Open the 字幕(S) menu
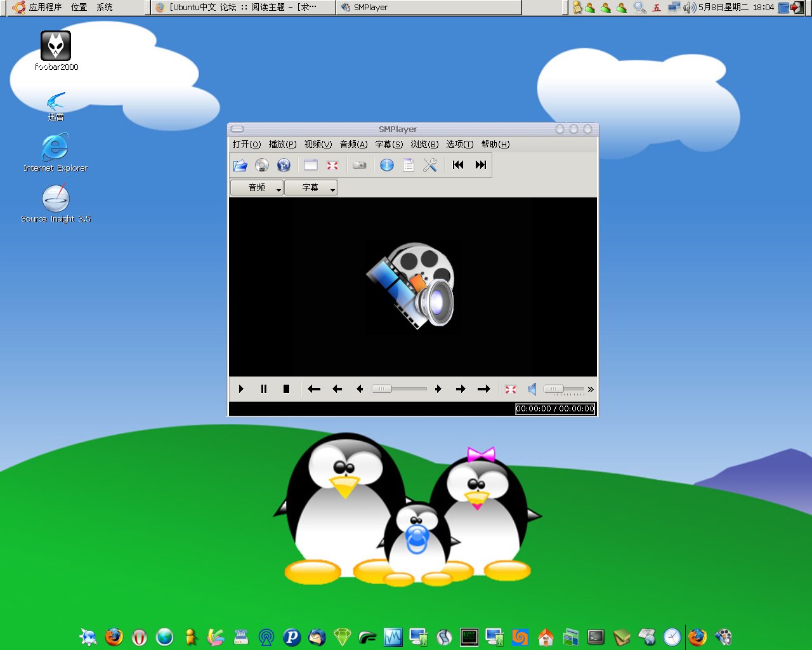812x650 pixels. click(x=389, y=144)
